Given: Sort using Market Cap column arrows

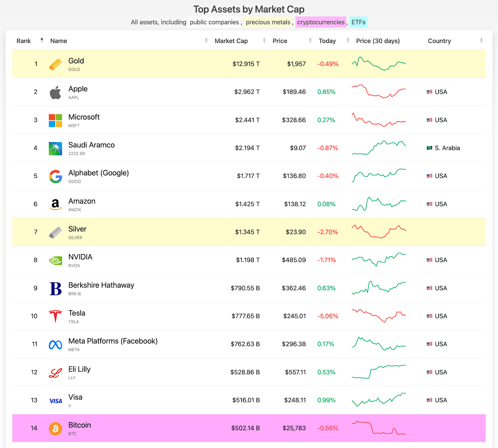Looking at the screenshot, I should click(x=264, y=40).
